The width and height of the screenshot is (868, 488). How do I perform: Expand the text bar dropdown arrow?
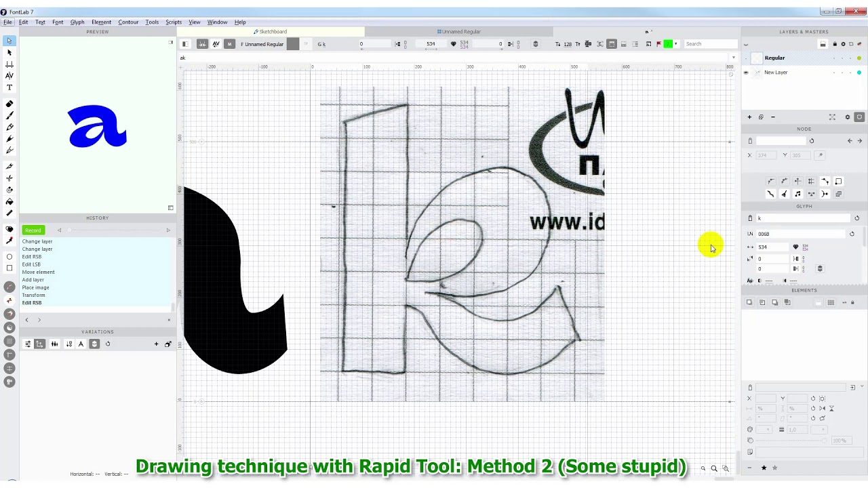[733, 58]
